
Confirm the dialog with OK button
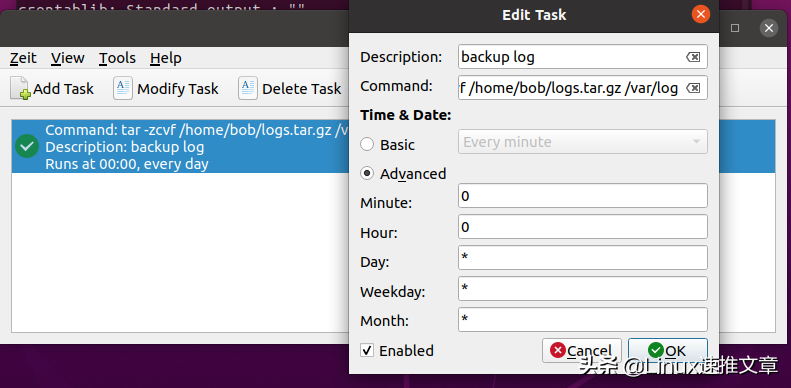[x=667, y=350]
